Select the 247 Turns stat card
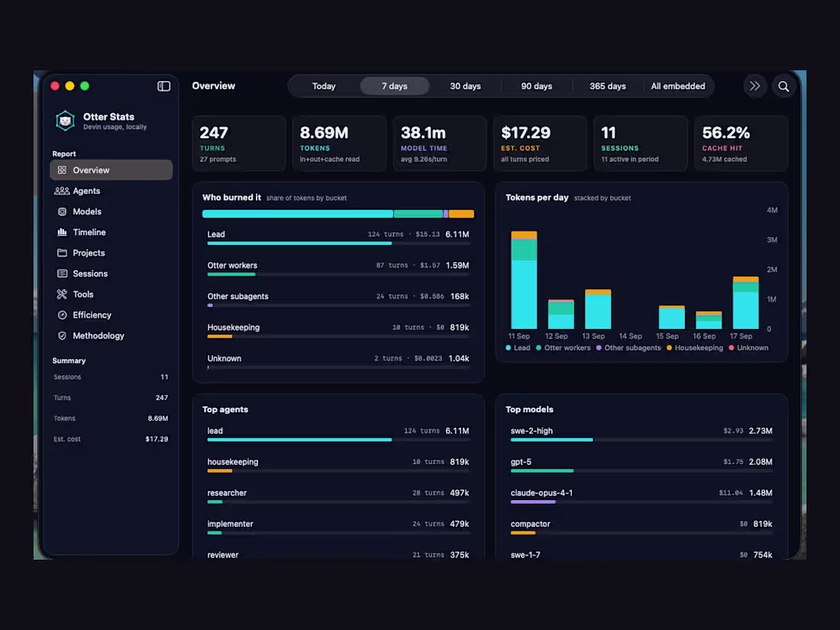 pyautogui.click(x=239, y=144)
